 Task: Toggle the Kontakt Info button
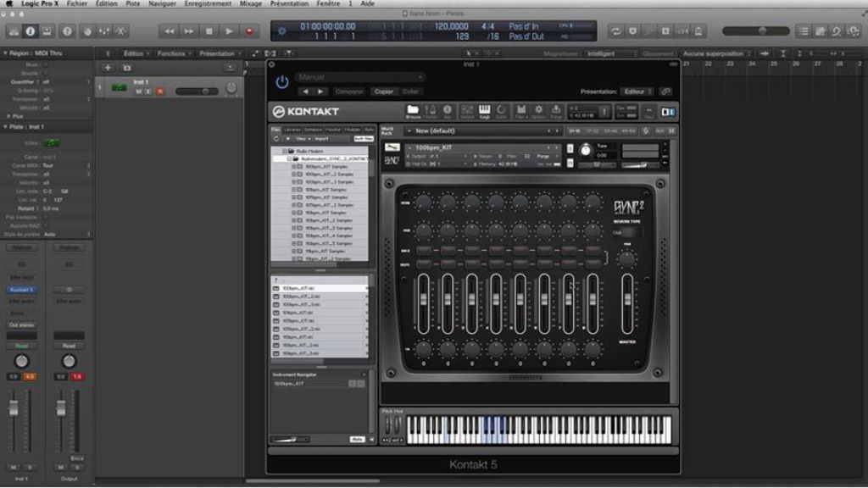click(x=448, y=111)
